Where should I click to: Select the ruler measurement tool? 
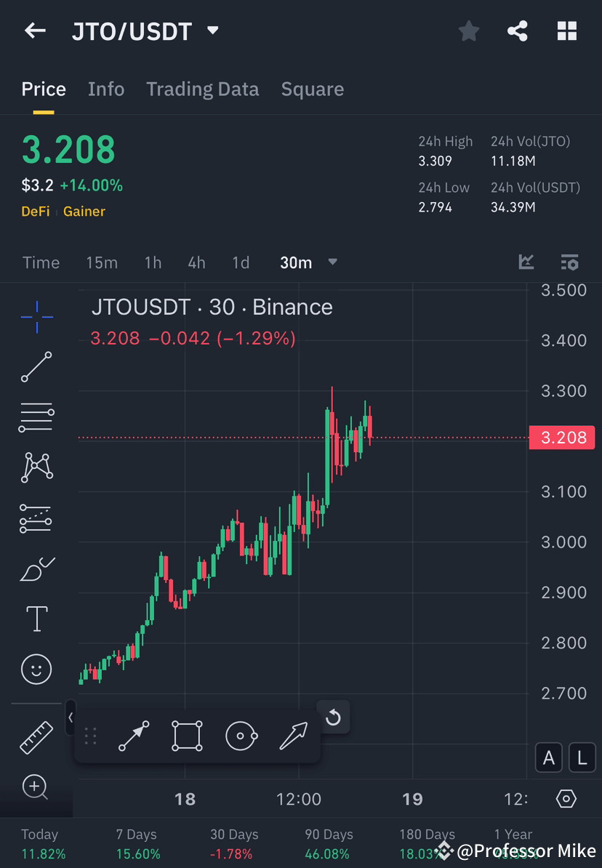[x=36, y=736]
